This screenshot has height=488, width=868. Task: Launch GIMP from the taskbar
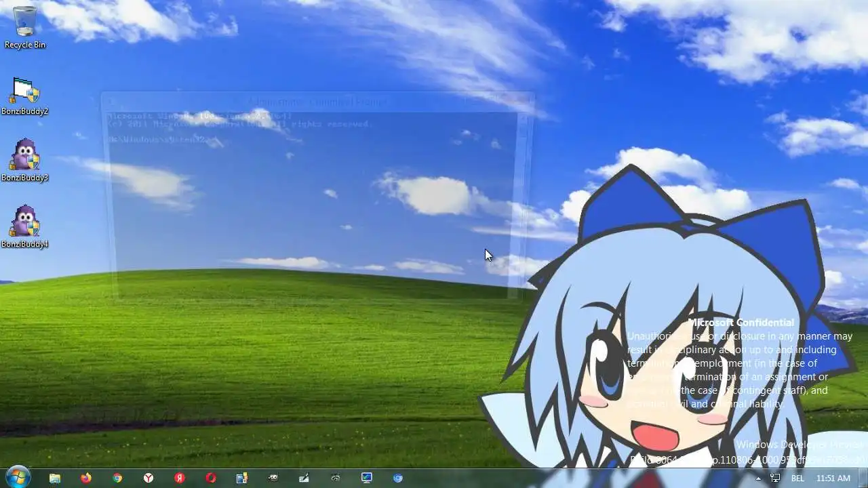pyautogui.click(x=273, y=478)
